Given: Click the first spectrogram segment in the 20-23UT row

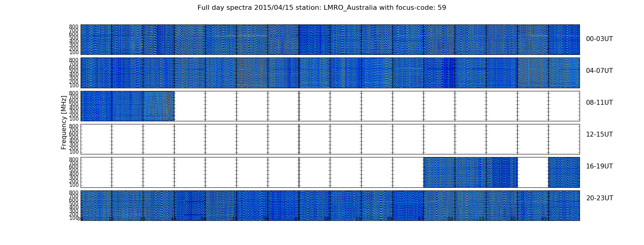Looking at the screenshot, I should pyautogui.click(x=96, y=205).
